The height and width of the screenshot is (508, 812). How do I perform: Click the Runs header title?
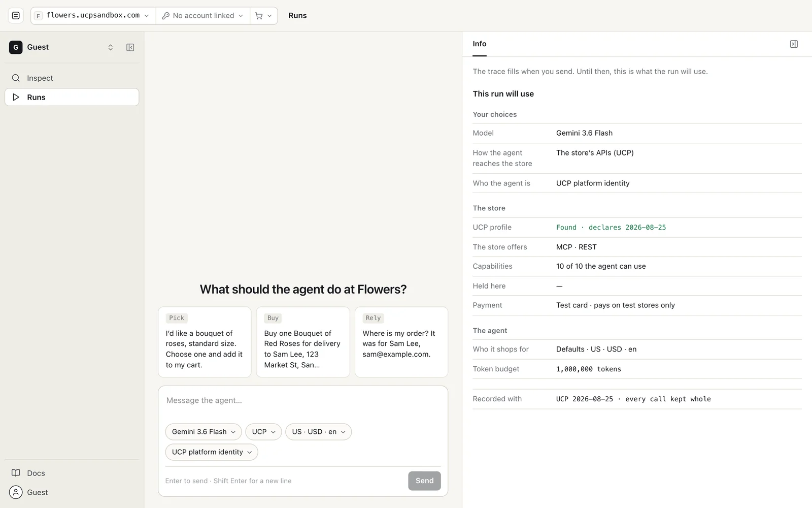pos(297,16)
